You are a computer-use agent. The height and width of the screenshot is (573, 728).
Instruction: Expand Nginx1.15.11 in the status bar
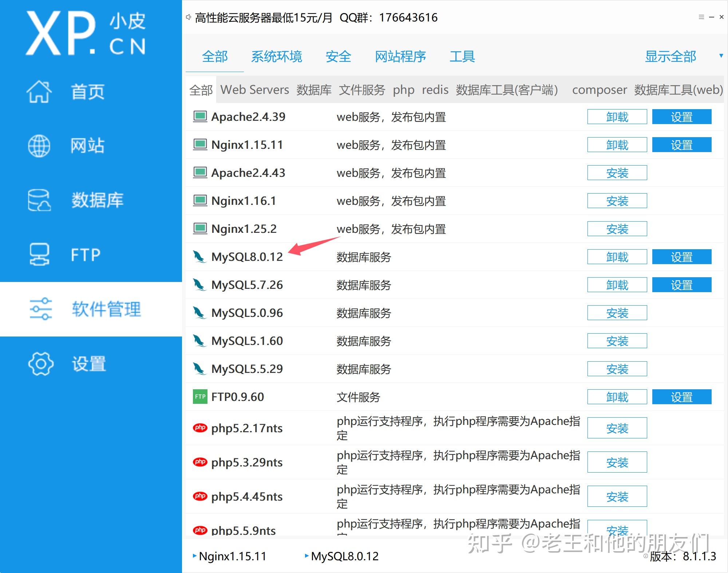click(x=195, y=556)
